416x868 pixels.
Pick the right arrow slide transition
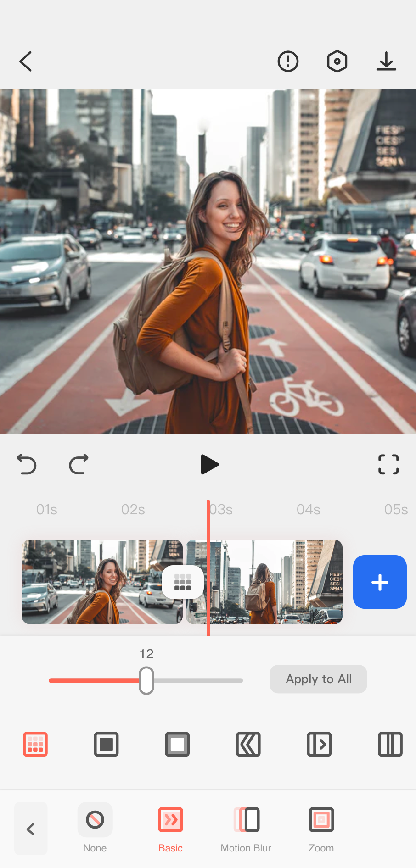[x=319, y=744]
